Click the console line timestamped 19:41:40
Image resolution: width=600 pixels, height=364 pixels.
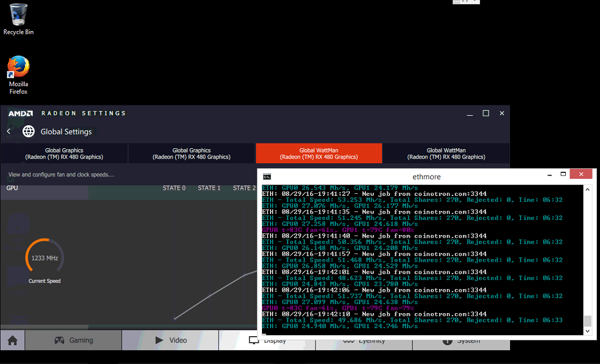click(374, 236)
